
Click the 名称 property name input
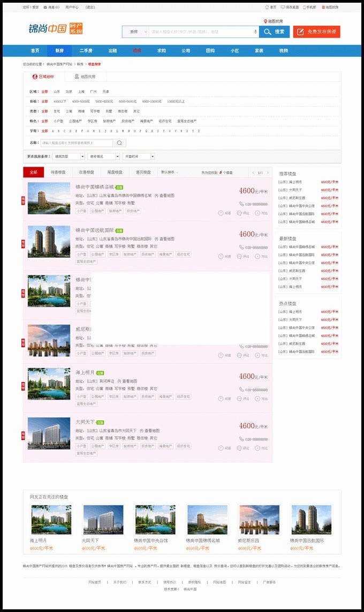pyautogui.click(x=77, y=143)
